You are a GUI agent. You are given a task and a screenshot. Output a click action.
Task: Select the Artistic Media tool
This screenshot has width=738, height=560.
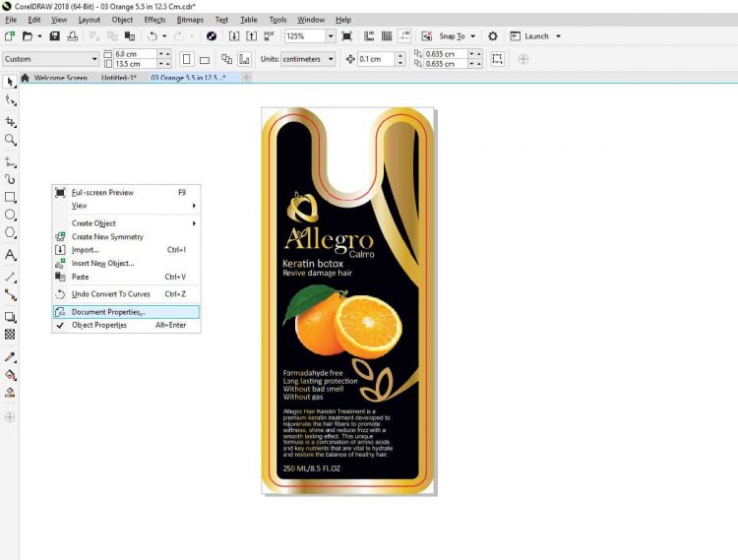10,179
